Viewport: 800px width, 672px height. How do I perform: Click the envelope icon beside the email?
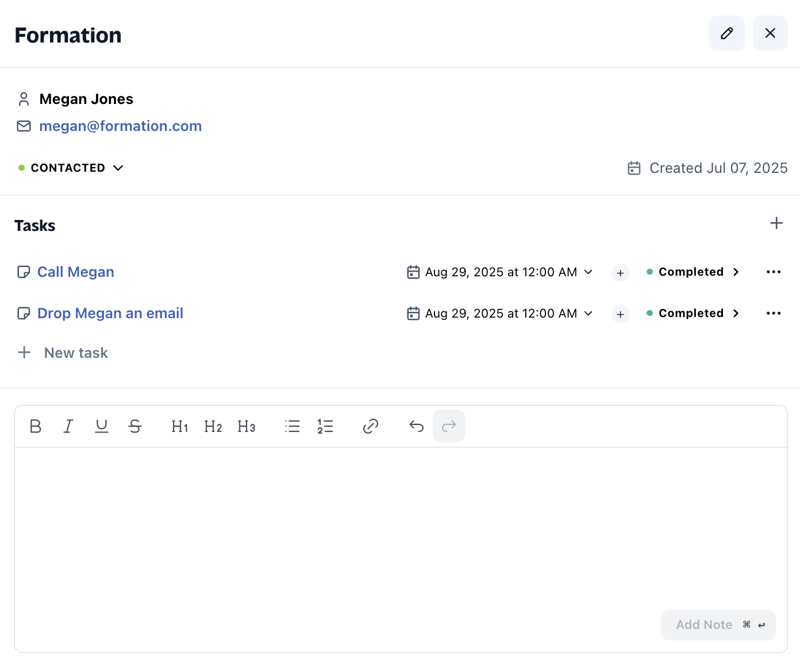click(x=24, y=126)
